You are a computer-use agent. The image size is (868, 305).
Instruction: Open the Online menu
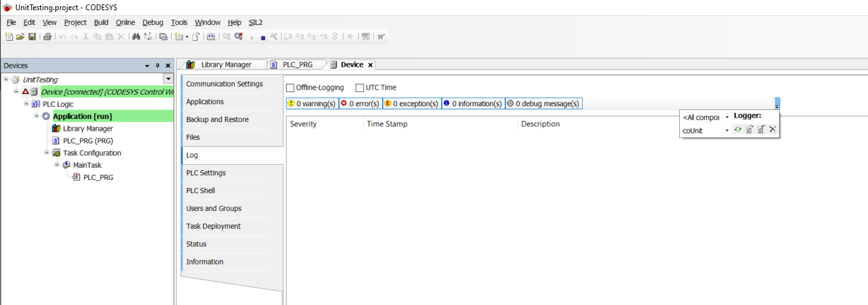[125, 22]
